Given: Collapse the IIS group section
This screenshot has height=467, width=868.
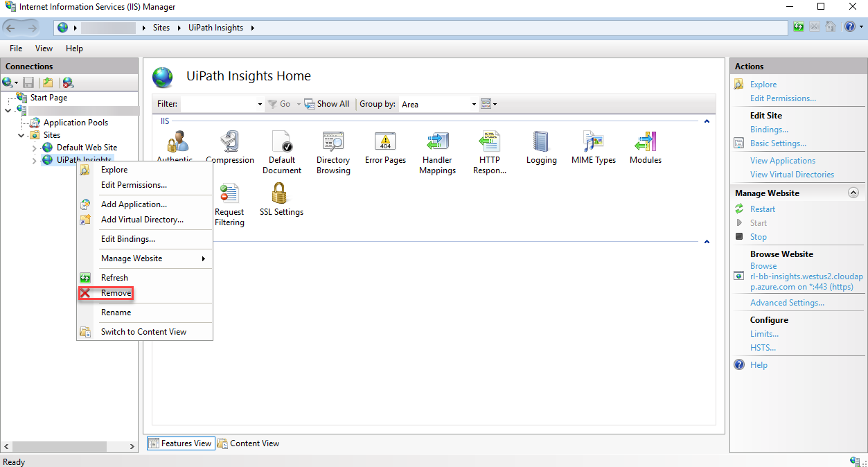Looking at the screenshot, I should click(x=707, y=121).
